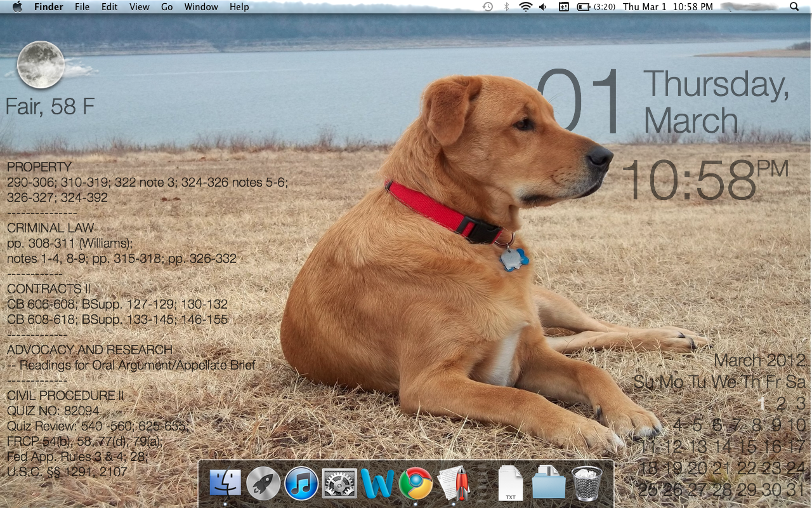Click the calendar-style menu bar icon

563,7
